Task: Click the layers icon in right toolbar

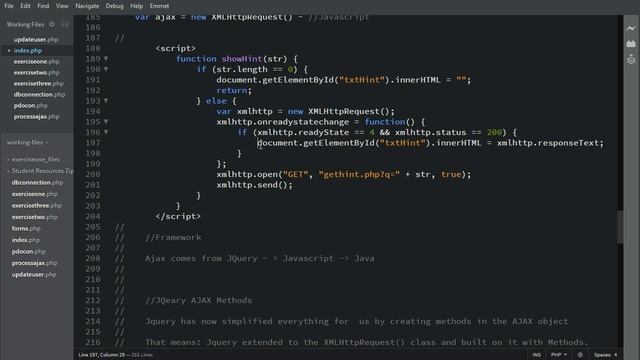Action: [631, 60]
